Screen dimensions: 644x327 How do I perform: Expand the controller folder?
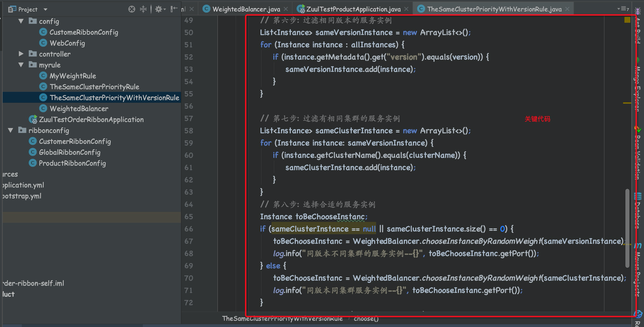[21, 54]
